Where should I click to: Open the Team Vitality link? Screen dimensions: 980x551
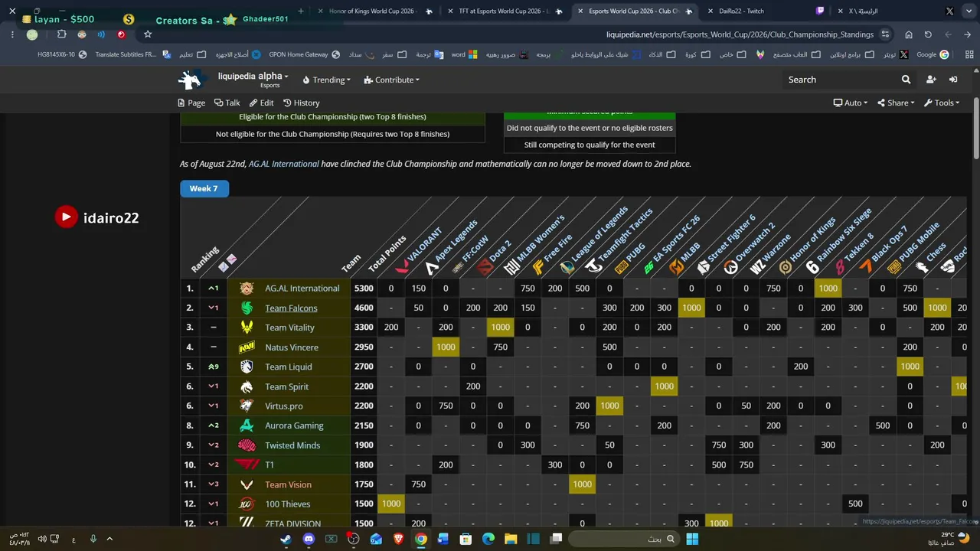coord(289,328)
